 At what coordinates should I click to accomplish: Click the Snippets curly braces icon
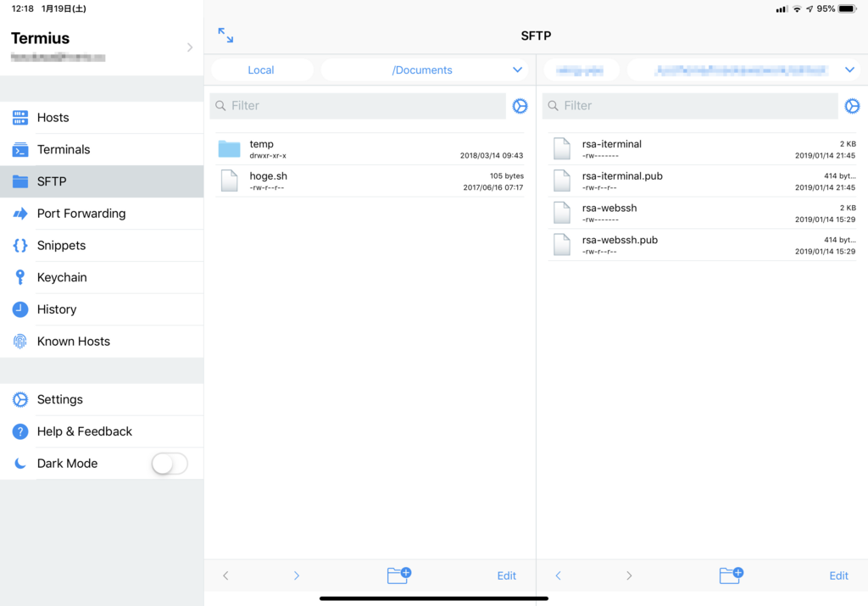20,245
